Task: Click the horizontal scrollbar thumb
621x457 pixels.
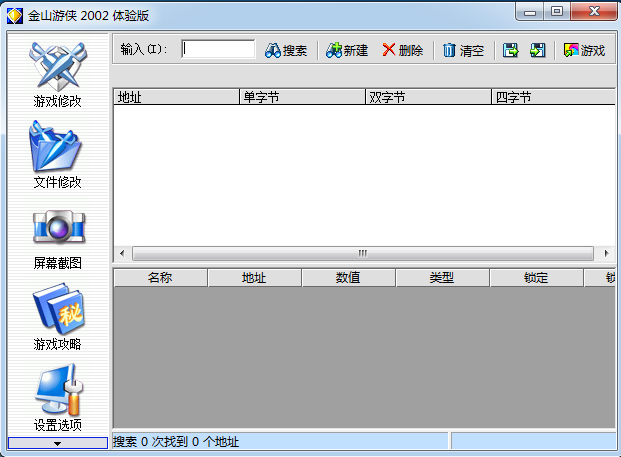Action: [x=363, y=253]
